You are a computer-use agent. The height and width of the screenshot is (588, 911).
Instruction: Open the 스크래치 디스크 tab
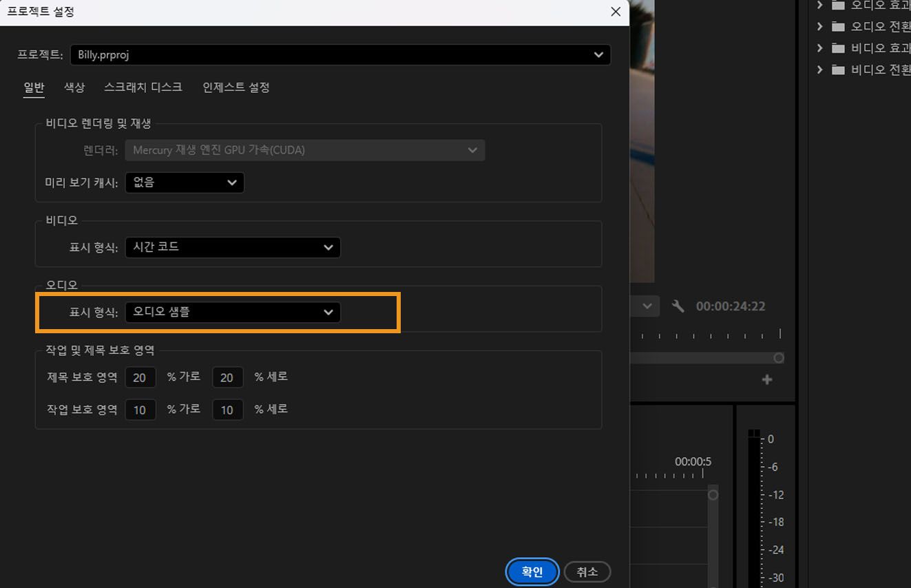tap(143, 87)
